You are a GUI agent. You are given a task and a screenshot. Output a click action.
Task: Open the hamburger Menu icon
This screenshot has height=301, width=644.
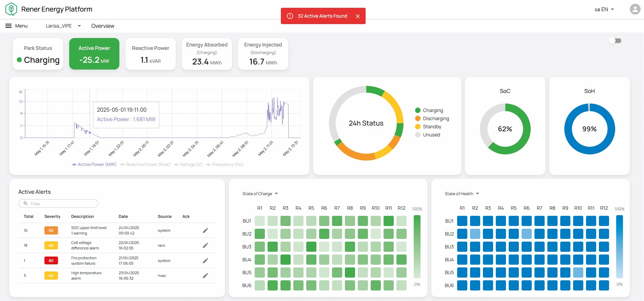tap(8, 26)
